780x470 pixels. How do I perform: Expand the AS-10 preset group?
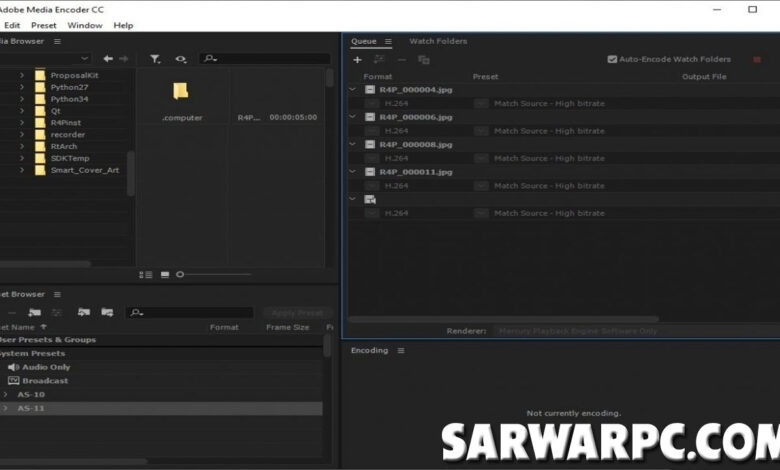[x=5, y=394]
